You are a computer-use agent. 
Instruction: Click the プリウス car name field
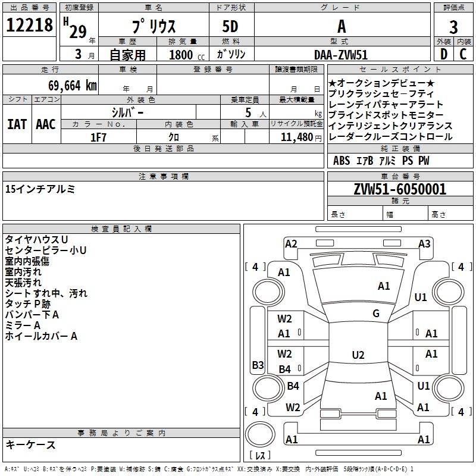(x=152, y=28)
